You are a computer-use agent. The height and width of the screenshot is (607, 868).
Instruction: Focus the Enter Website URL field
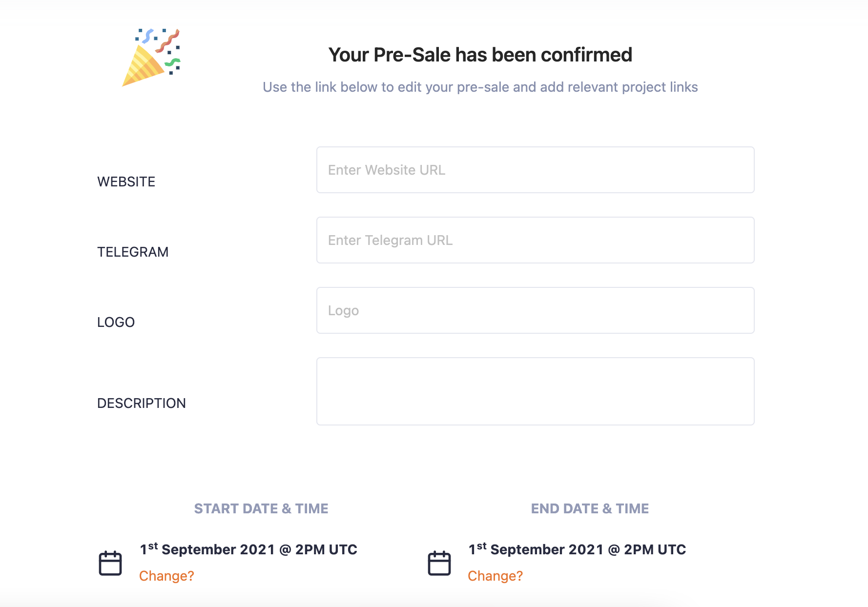pos(536,170)
